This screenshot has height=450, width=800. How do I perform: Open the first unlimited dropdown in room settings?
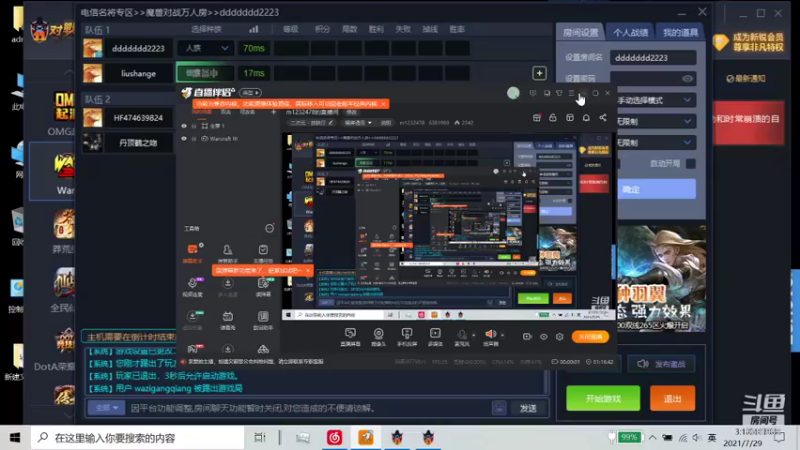point(656,121)
